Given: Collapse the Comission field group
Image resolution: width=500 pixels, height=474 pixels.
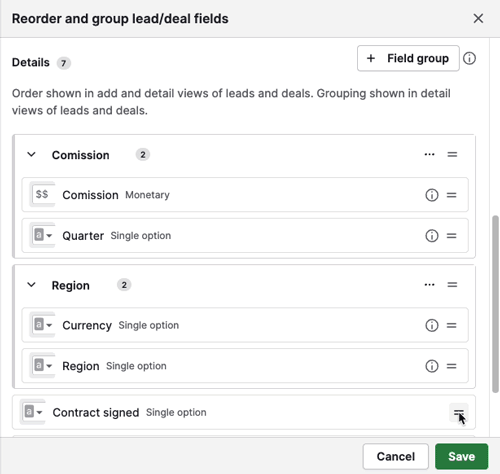Looking at the screenshot, I should tap(31, 154).
